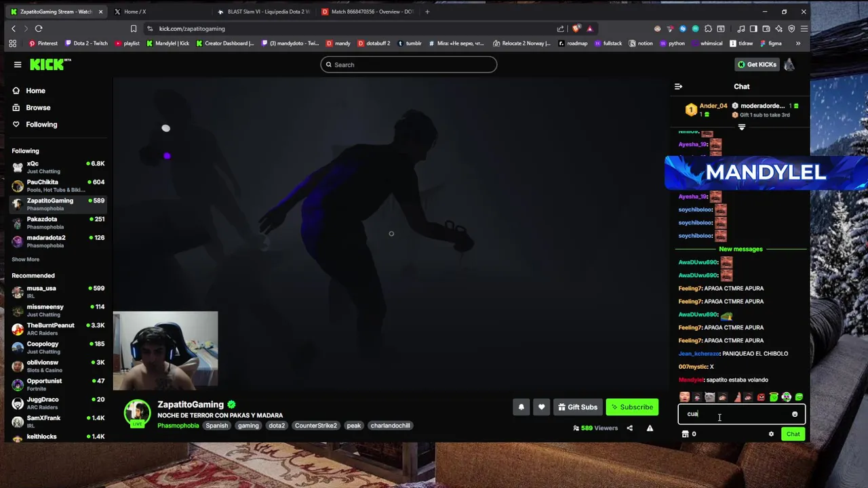
Task: Click the report warning triangle icon
Action: [x=650, y=428]
